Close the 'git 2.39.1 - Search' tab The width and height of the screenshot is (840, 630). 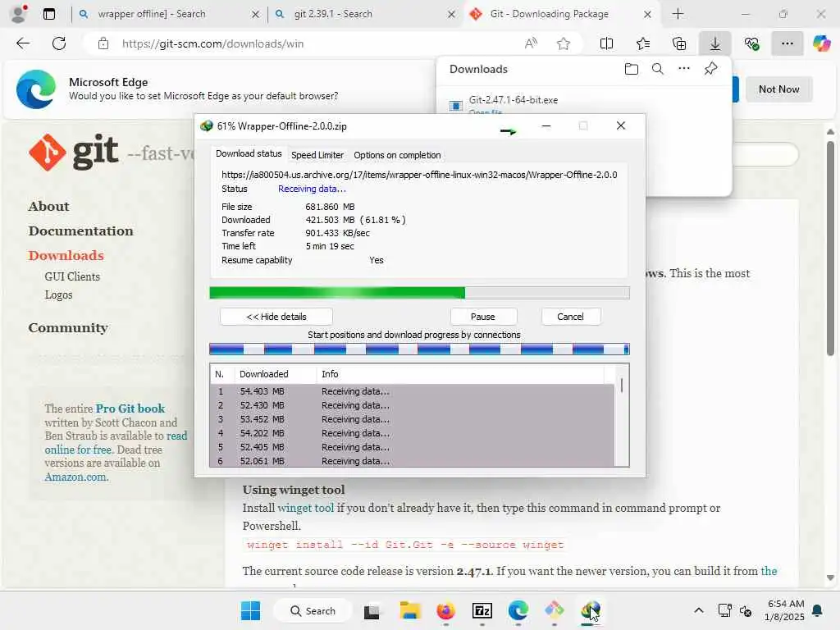(452, 14)
